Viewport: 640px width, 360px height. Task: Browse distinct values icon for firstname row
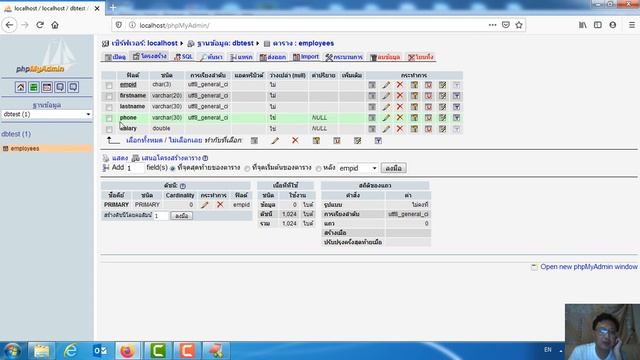(x=372, y=96)
